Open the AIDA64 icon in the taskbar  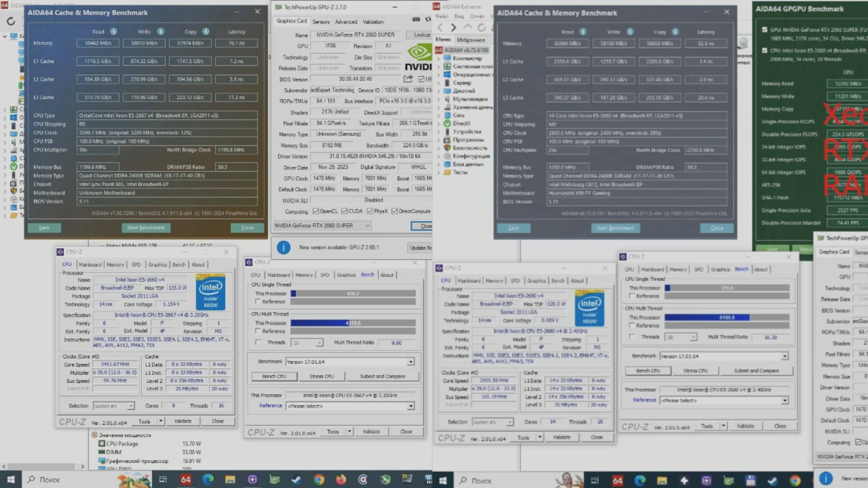[x=185, y=480]
